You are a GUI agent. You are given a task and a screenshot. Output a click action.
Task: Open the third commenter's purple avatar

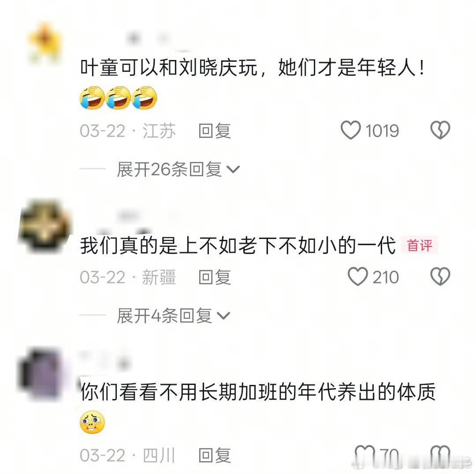41,374
